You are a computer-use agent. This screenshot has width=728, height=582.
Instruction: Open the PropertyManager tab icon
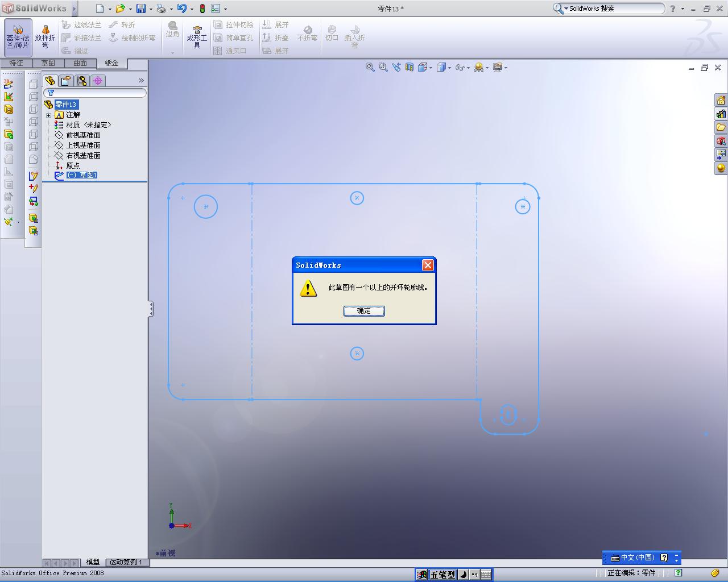pos(66,81)
